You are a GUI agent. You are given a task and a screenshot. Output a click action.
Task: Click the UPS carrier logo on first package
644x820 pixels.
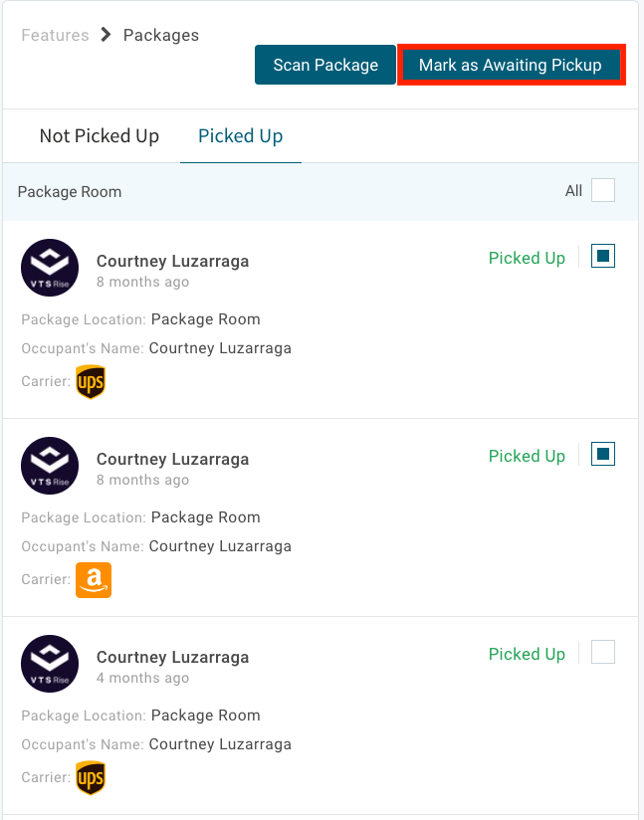click(x=91, y=381)
